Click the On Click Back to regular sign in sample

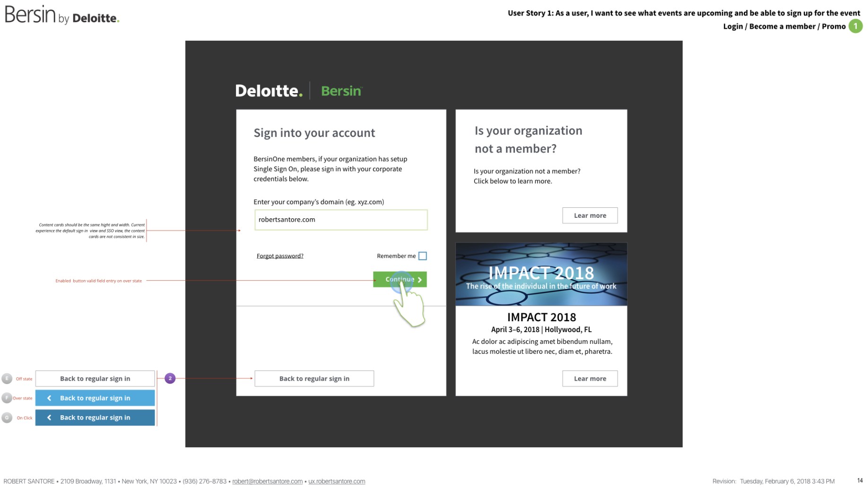(x=95, y=418)
